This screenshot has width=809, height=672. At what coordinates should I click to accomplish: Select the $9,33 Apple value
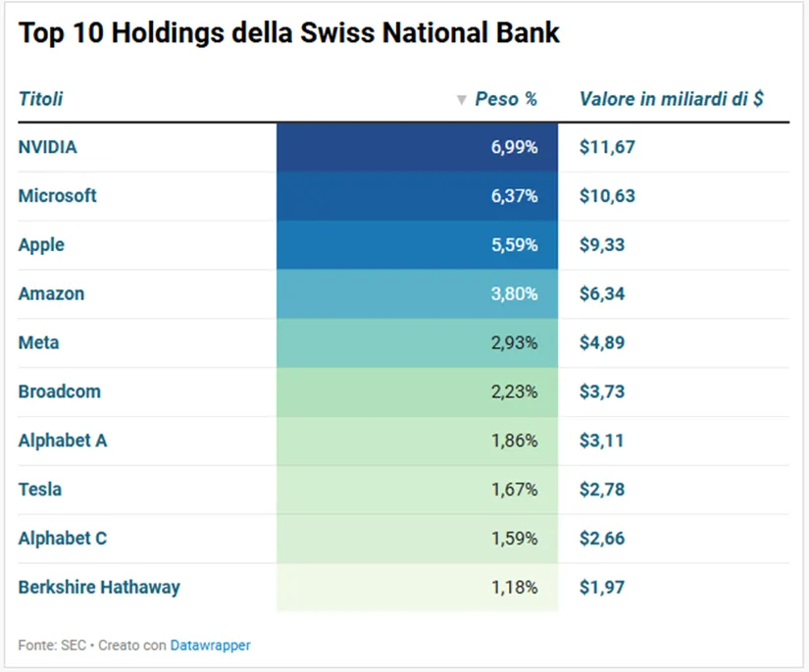601,244
